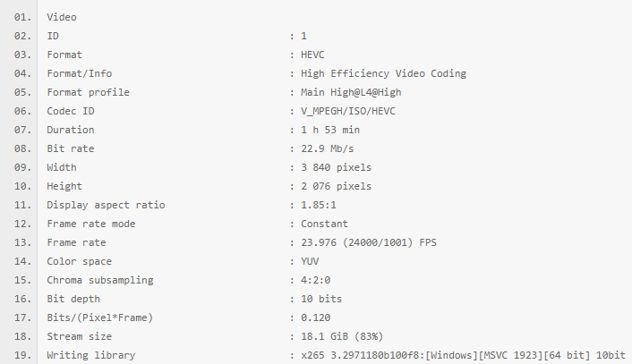Click the "1 h 53 min" duration value

pyautogui.click(x=329, y=130)
